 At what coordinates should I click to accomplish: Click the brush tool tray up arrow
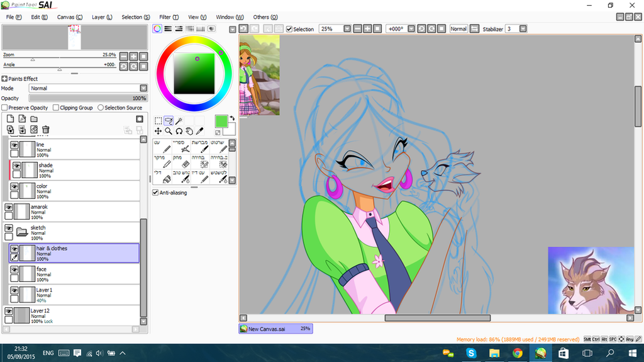point(232,143)
